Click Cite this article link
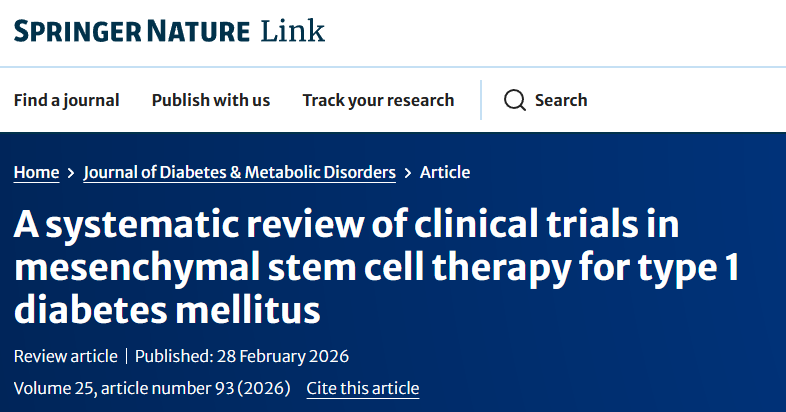The width and height of the screenshot is (786, 412). coord(363,388)
